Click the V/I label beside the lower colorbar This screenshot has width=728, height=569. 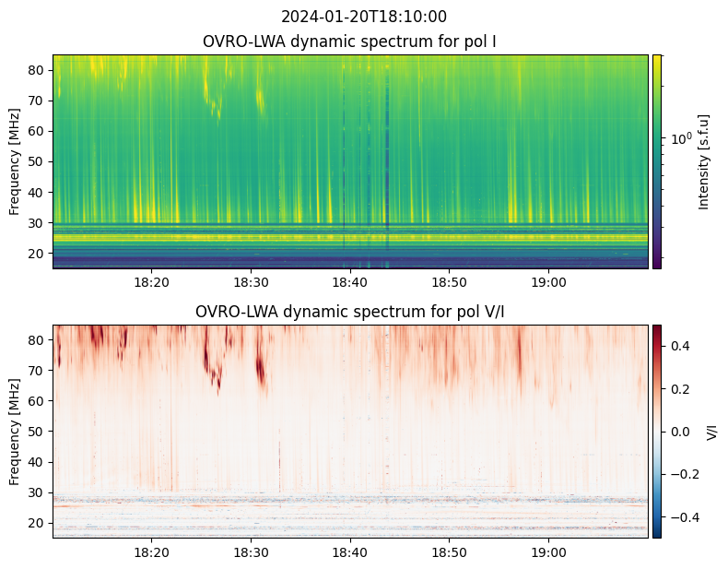tap(711, 431)
